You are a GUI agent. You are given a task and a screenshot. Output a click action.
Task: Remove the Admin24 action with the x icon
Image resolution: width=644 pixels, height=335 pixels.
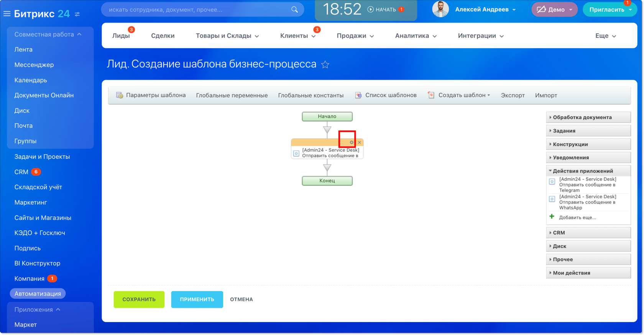tap(360, 142)
